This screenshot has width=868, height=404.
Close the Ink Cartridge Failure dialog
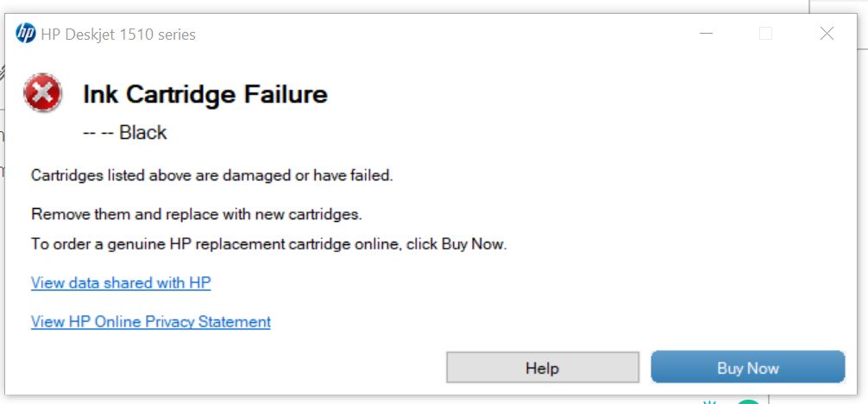(x=827, y=35)
